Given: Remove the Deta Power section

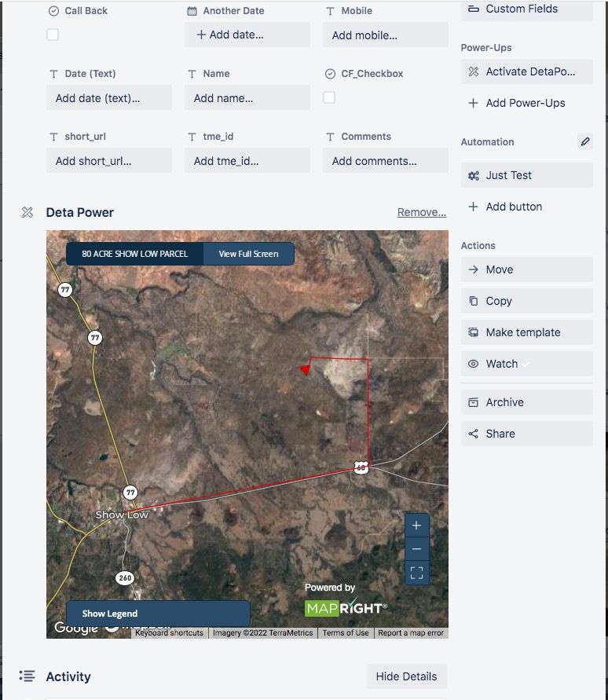Looking at the screenshot, I should (421, 212).
